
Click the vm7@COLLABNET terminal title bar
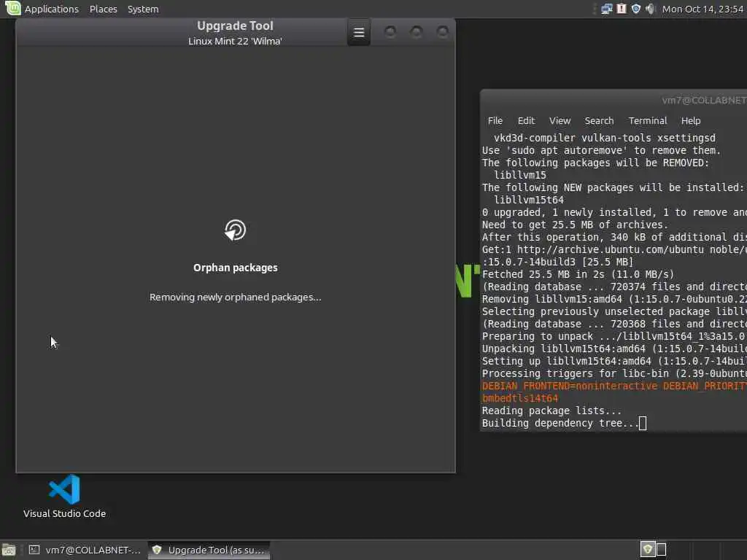coord(614,100)
